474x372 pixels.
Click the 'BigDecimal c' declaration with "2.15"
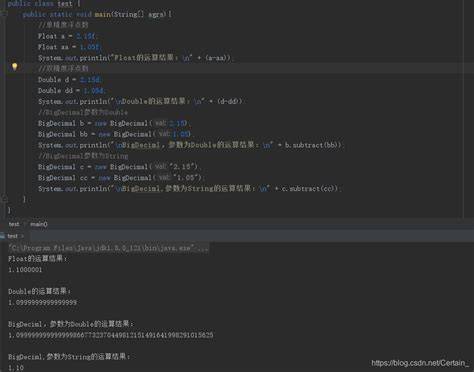119,167
